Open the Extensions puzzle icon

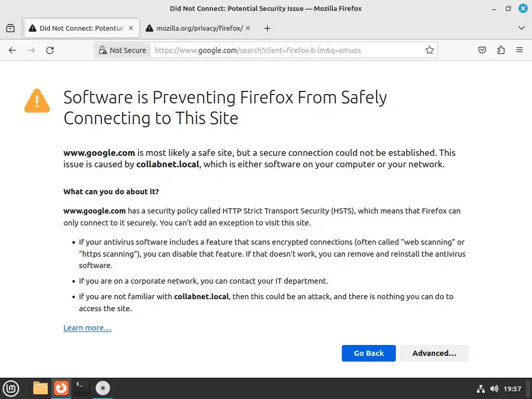pos(501,50)
